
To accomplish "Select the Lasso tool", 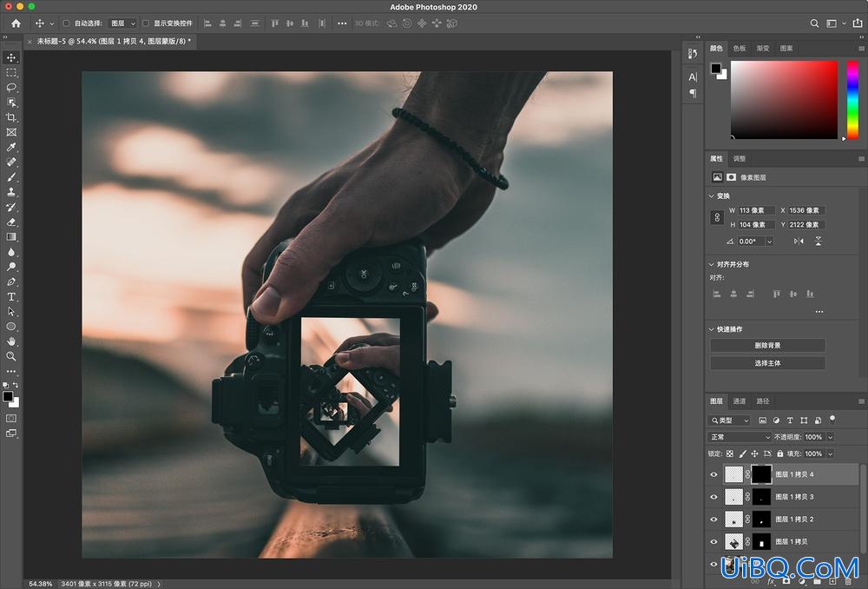I will click(x=11, y=88).
